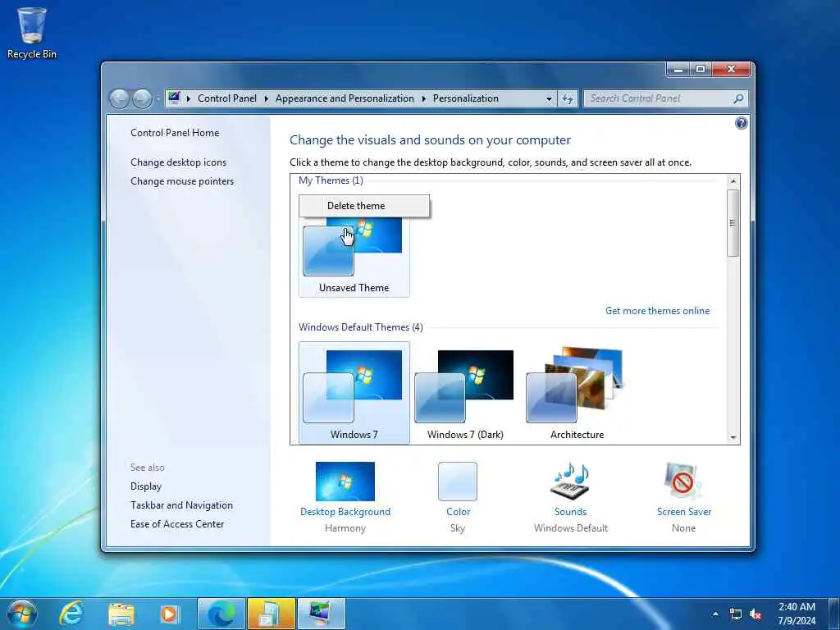
Task: Open the address bar history dropdown
Action: coord(549,99)
